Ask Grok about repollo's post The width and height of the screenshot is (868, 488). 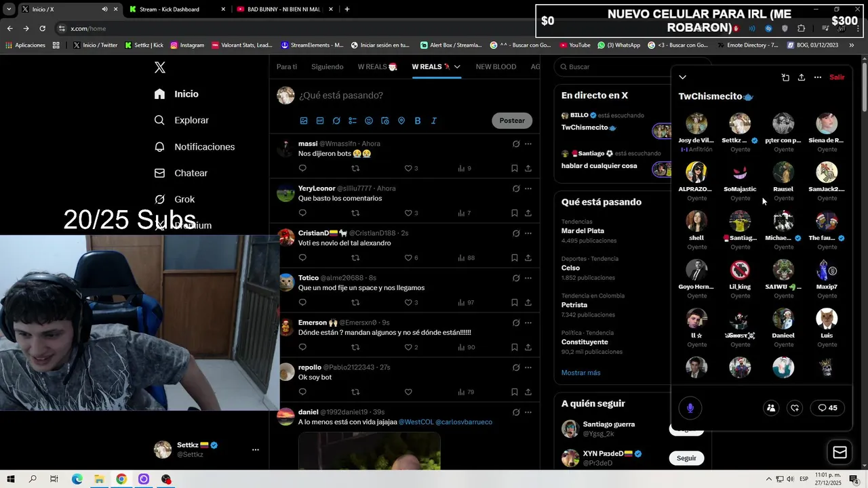(x=516, y=367)
